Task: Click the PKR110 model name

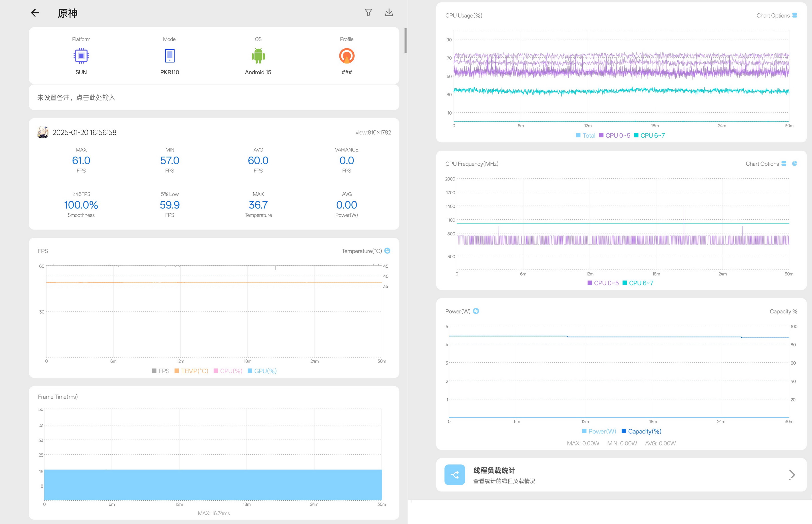Action: 170,72
